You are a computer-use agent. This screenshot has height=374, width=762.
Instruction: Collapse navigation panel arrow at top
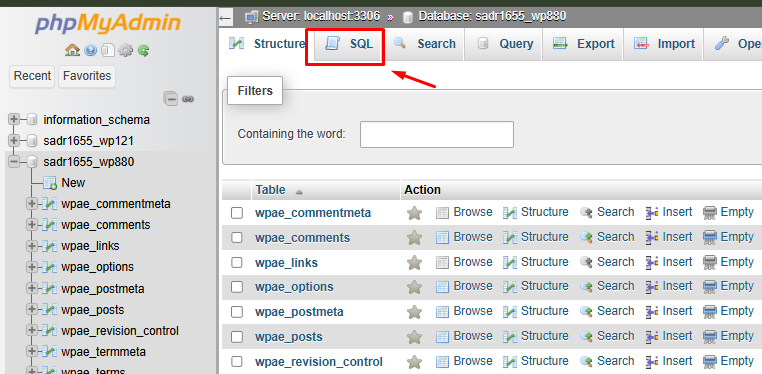(x=225, y=18)
